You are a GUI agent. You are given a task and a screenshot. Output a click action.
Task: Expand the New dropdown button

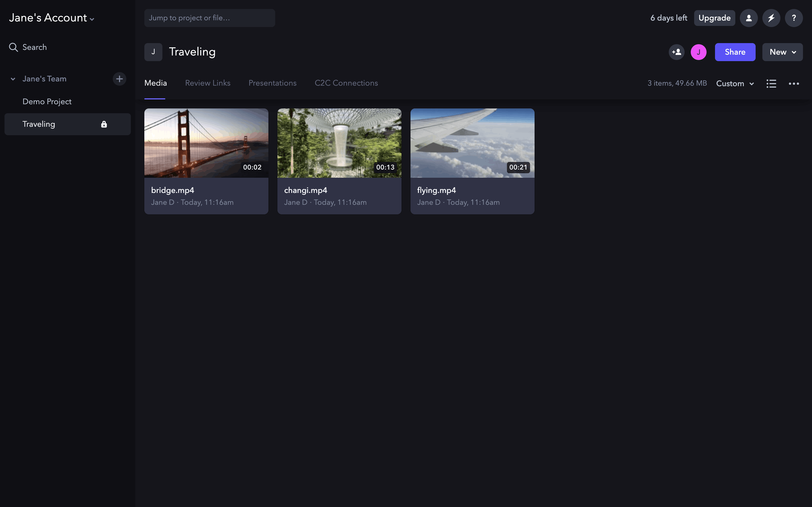tap(782, 52)
